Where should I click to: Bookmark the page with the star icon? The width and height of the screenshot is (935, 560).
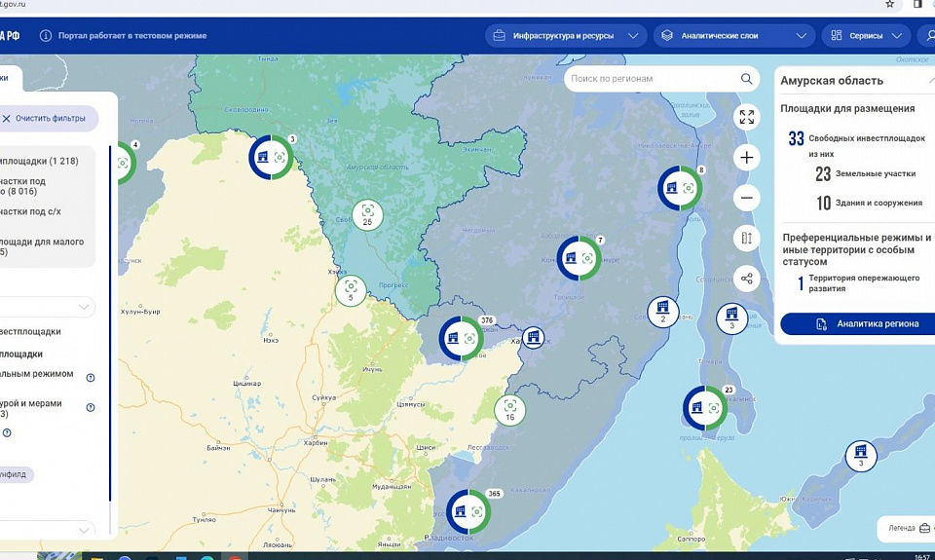pyautogui.click(x=889, y=5)
